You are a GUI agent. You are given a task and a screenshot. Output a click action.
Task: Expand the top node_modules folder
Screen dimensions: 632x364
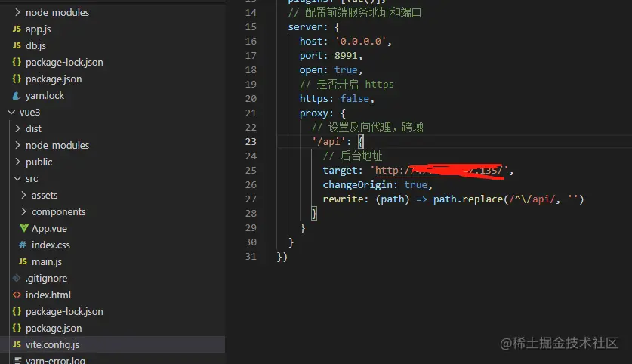pos(17,13)
